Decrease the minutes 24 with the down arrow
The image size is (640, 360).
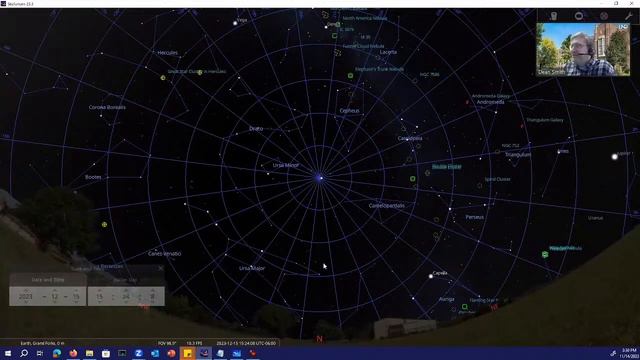(x=126, y=302)
